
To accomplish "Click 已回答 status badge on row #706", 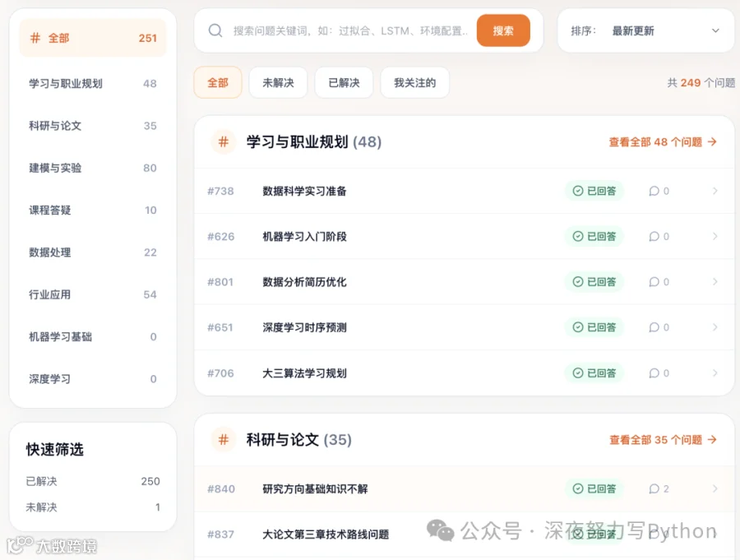I will tap(594, 373).
